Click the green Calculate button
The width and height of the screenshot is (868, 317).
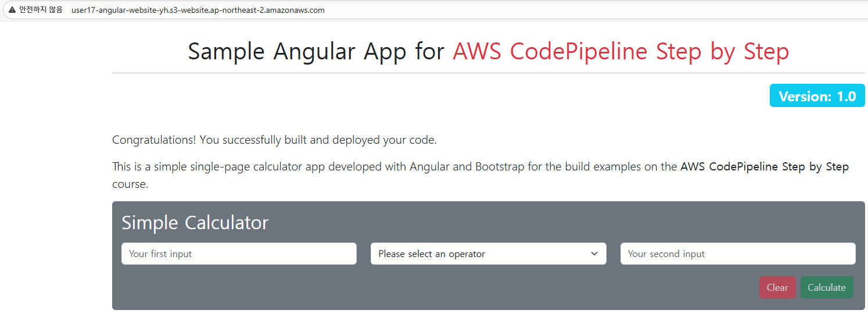[x=827, y=287]
